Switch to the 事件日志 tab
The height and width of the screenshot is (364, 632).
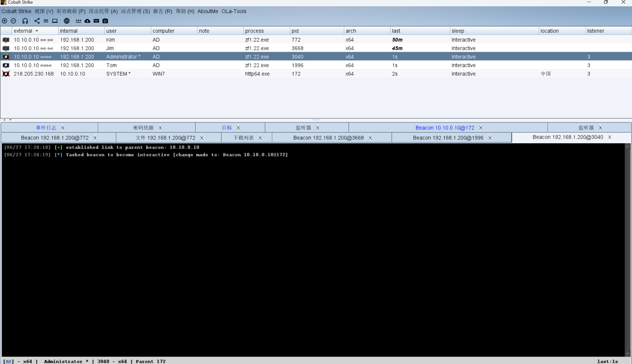click(x=46, y=127)
